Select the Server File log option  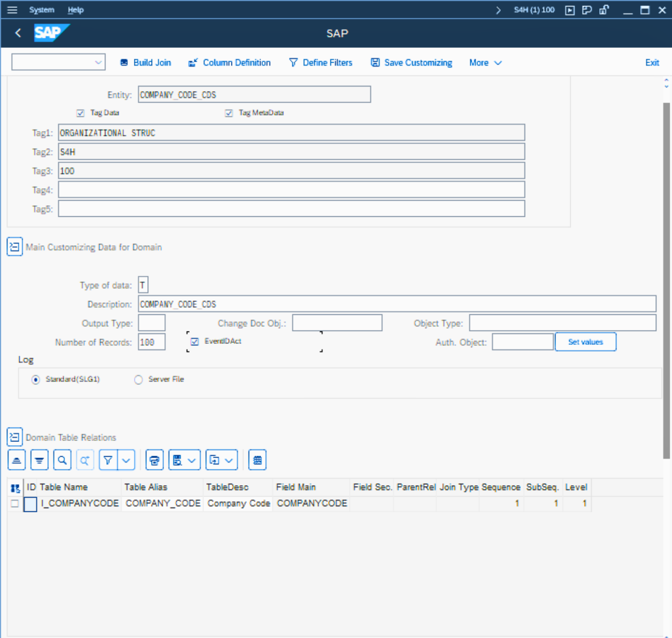click(x=139, y=380)
